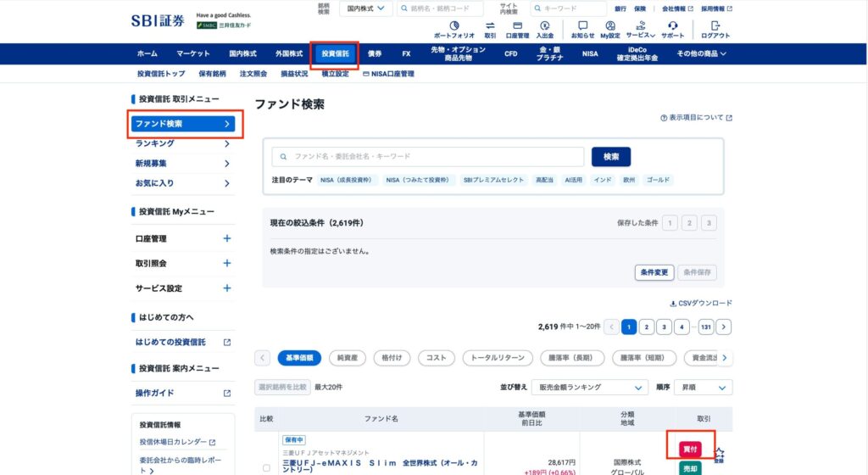
Task: Open お気に入り in the side menu
Action: tap(183, 183)
